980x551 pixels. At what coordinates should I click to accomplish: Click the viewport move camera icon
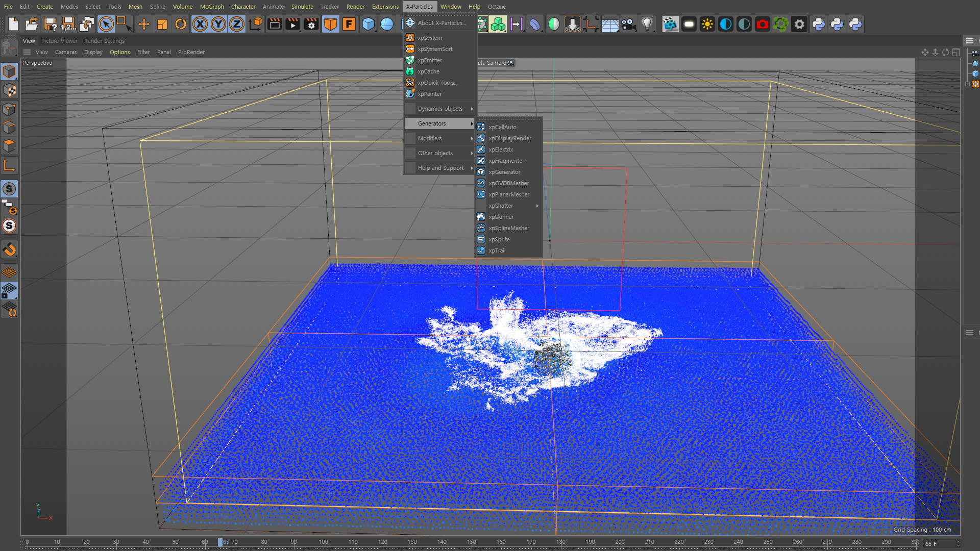point(925,52)
